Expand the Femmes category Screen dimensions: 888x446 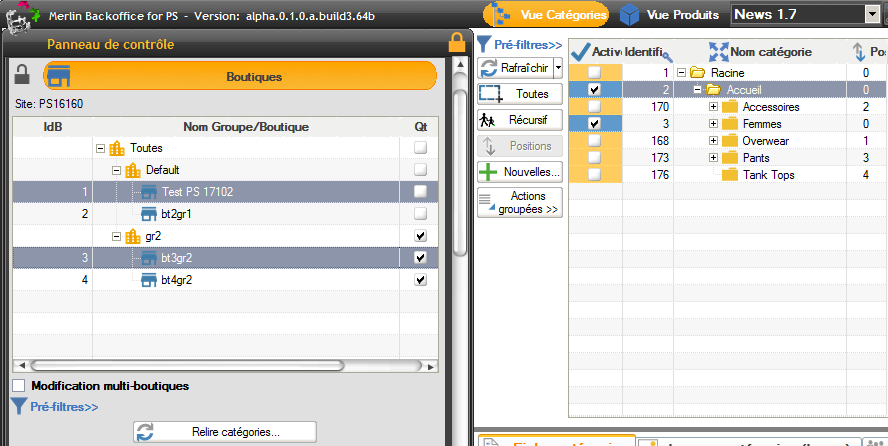point(713,124)
